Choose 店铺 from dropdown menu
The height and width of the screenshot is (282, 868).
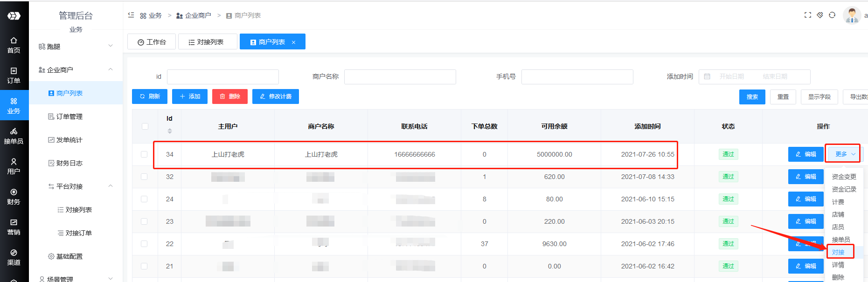click(x=844, y=214)
